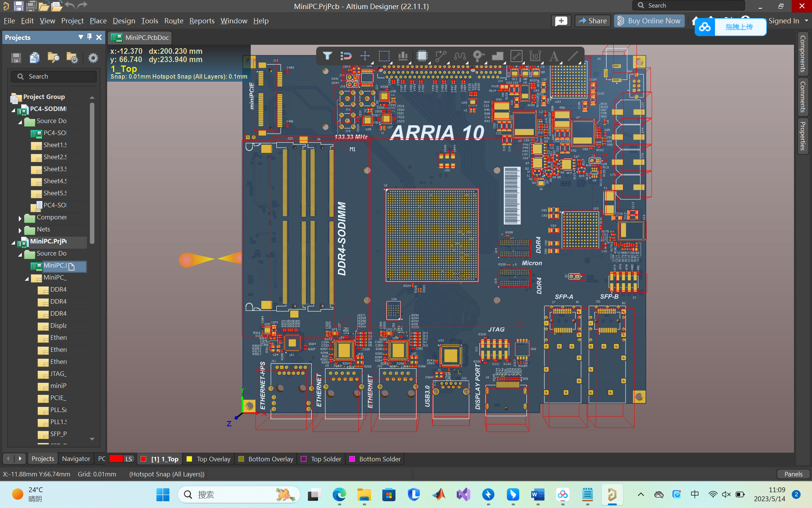The width and height of the screenshot is (812, 508).
Task: Select the Top Solder layer tab
Action: (322, 459)
